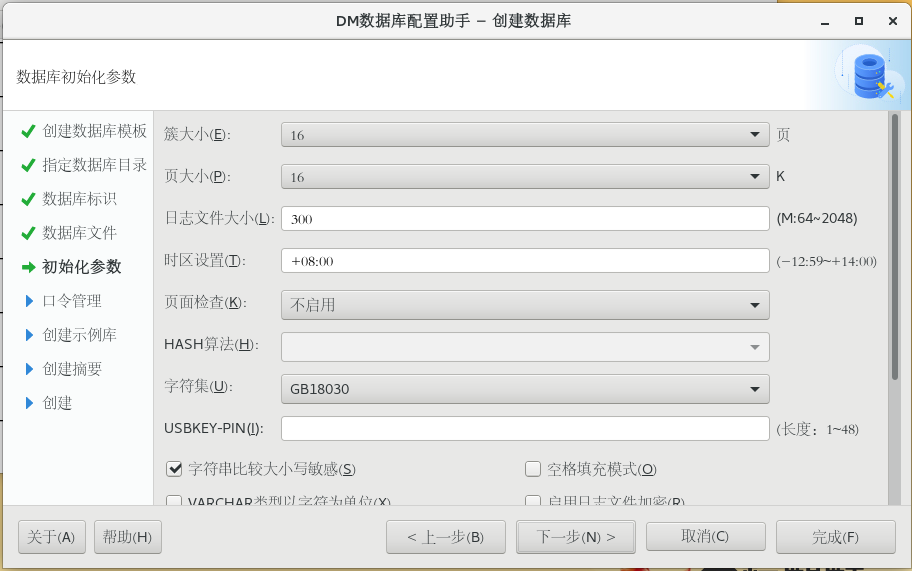Toggle 字符串比较大小写敏感 checkbox
This screenshot has height=571, width=912.
coord(174,469)
